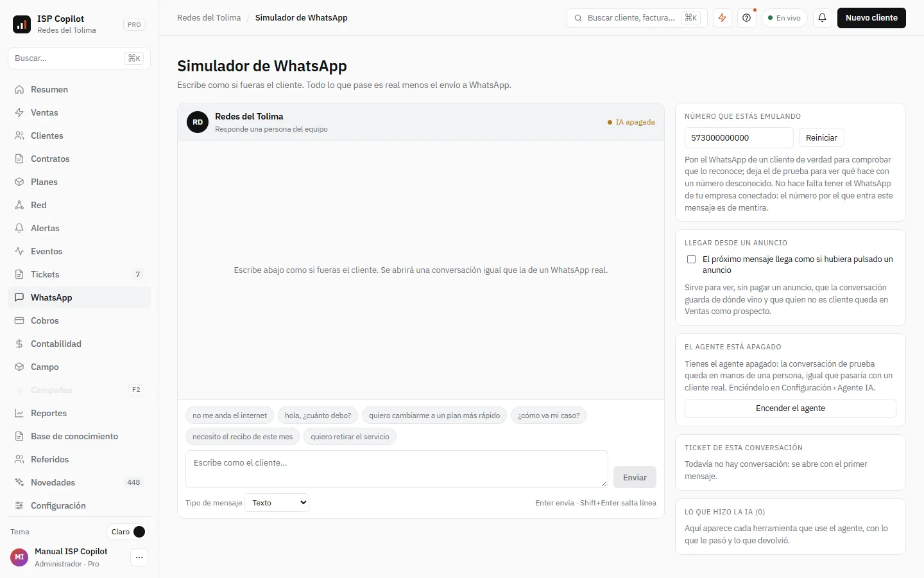This screenshot has width=924, height=578.
Task: Open the help question mark icon
Action: coord(746,18)
